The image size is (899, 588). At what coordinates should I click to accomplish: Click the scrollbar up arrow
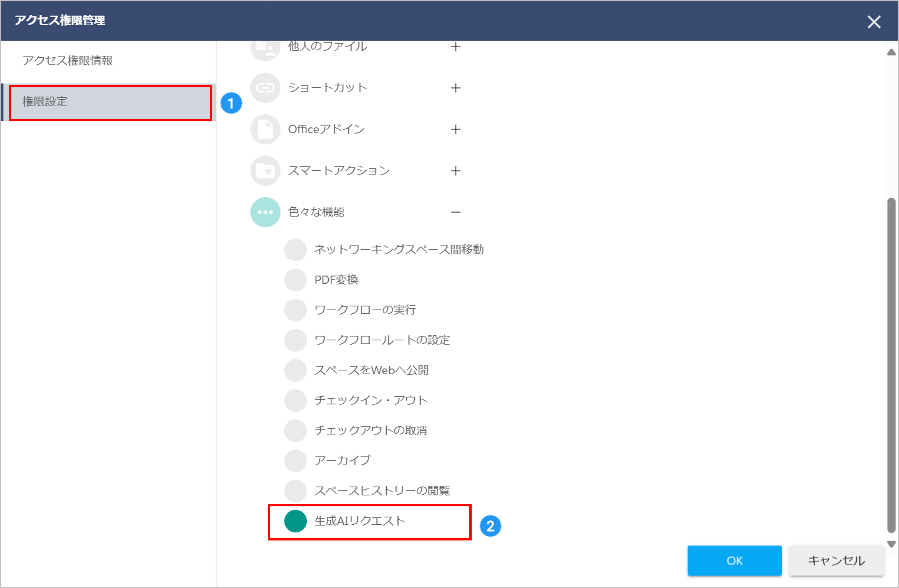(891, 52)
